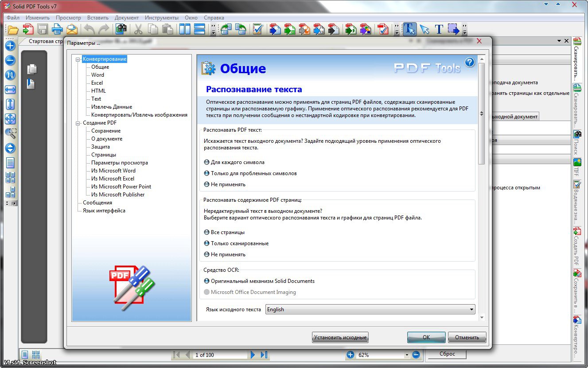Open the 'Язык исходного текста' English dropdown
588x368 pixels.
click(x=370, y=309)
